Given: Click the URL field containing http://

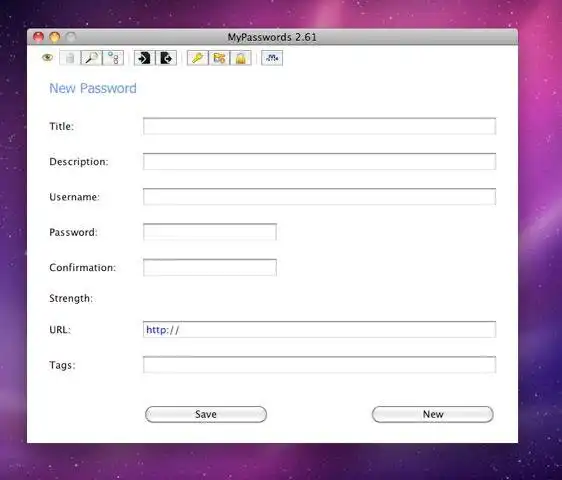Looking at the screenshot, I should click(319, 329).
